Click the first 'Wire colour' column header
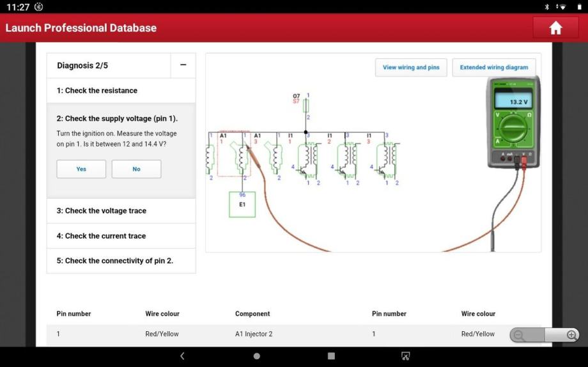Image resolution: width=588 pixels, height=367 pixels. (x=162, y=314)
